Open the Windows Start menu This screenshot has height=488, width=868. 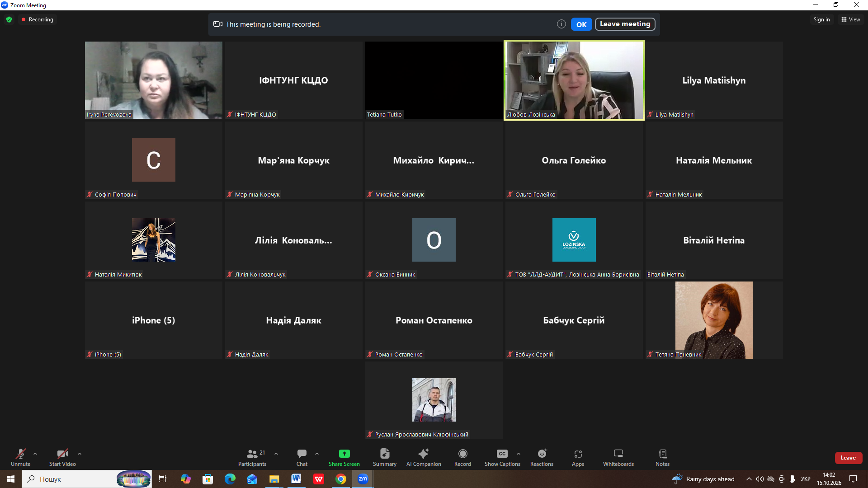tap(11, 479)
